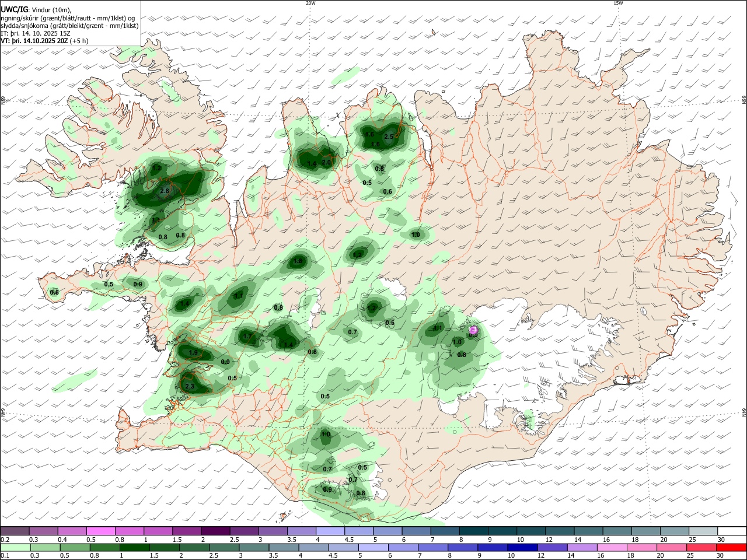Click the 2.3 precipitation value on the map
The height and width of the screenshot is (560, 747).
tap(189, 386)
